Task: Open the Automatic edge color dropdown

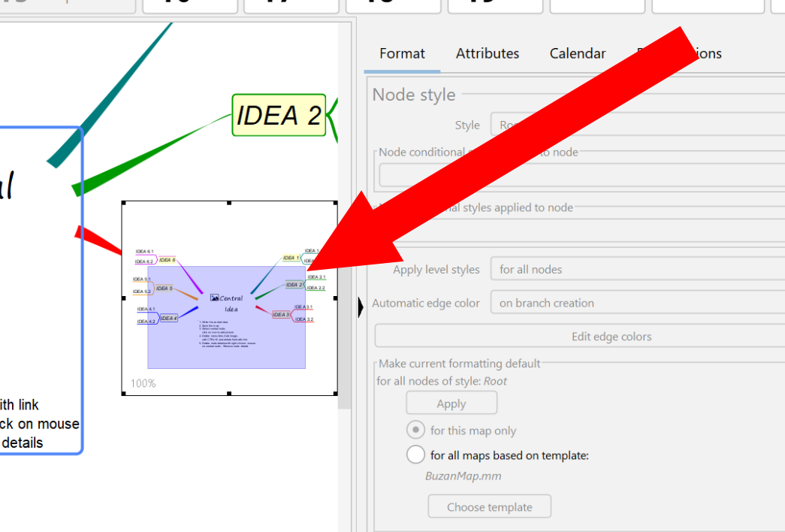Action: [637, 303]
